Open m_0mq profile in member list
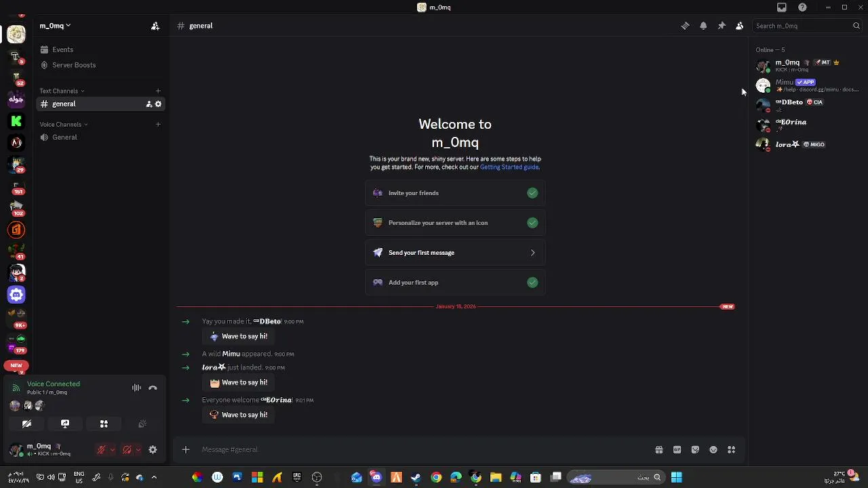This screenshot has width=868, height=488. coord(808,65)
